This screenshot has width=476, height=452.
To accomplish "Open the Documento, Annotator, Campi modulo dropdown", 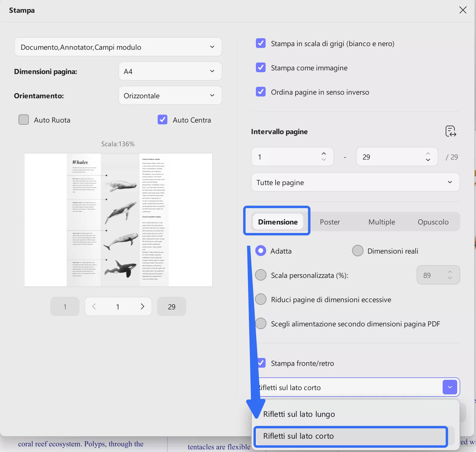I will click(x=118, y=47).
